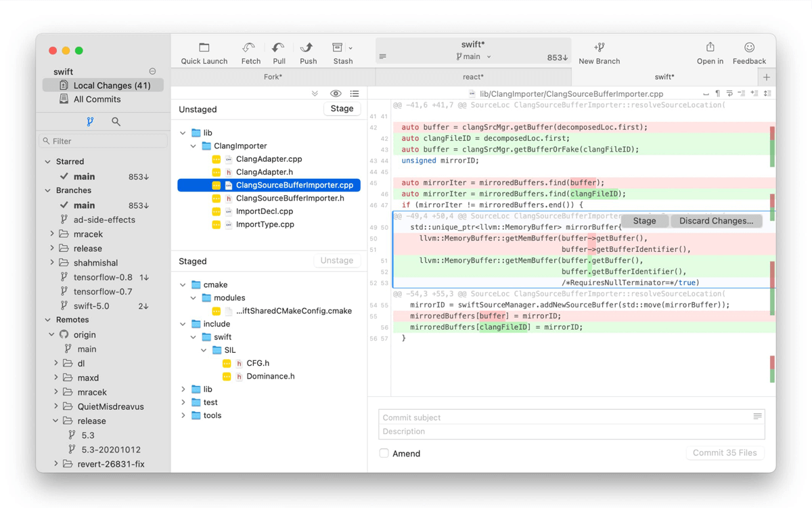Fetch from remotes using the Fetch icon

click(249, 47)
